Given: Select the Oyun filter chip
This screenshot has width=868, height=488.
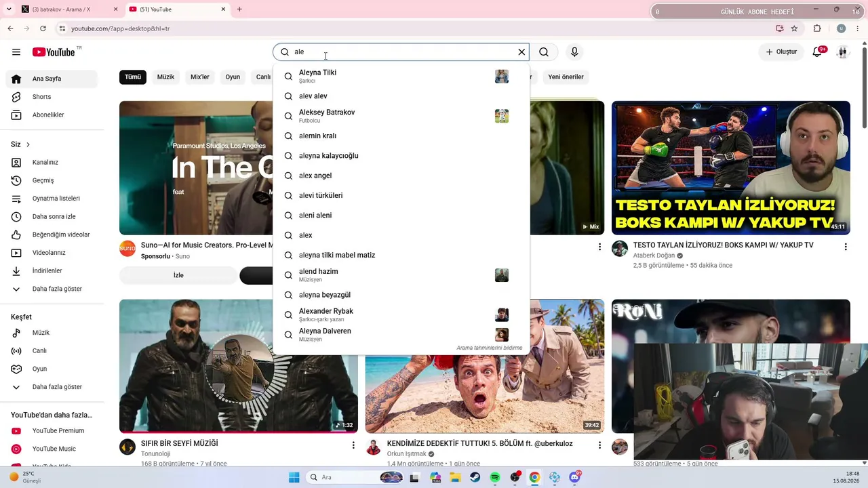Looking at the screenshot, I should (x=233, y=77).
